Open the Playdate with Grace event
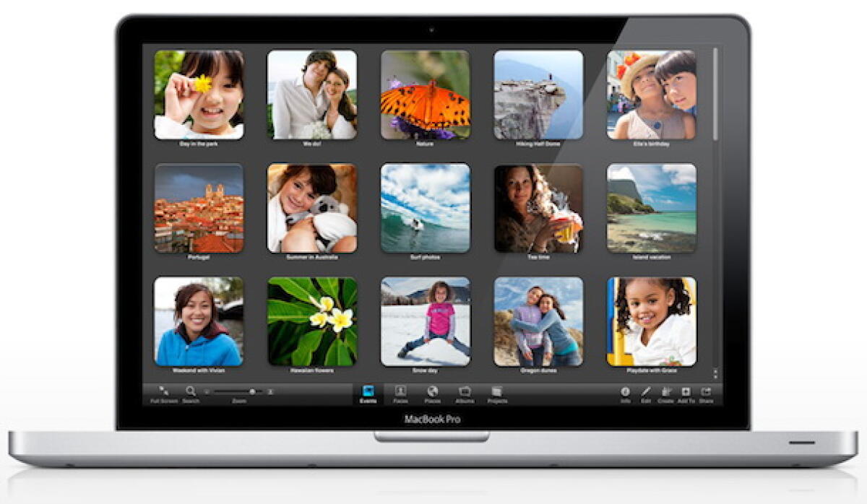The image size is (867, 504). point(652,321)
